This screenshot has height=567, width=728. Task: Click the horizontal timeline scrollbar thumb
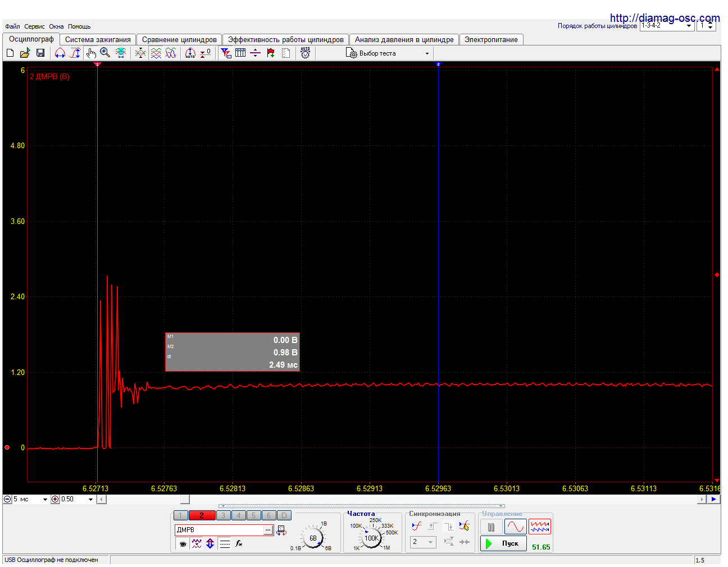pos(185,499)
